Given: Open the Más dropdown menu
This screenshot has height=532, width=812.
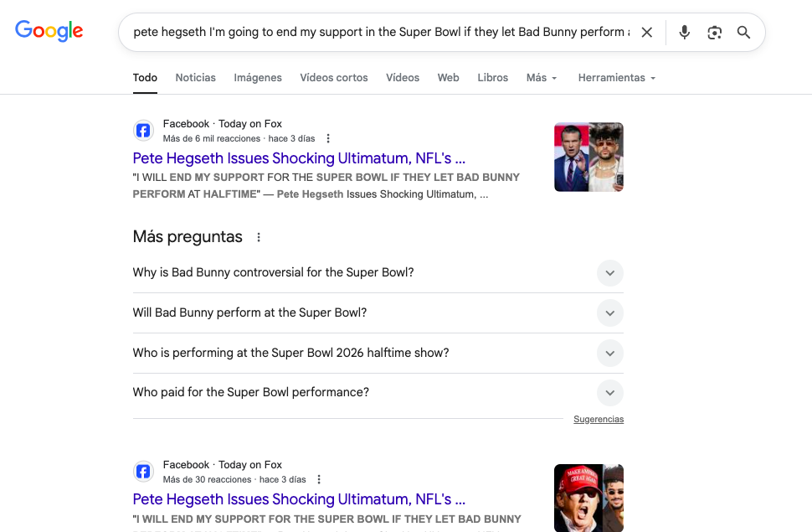Looking at the screenshot, I should tap(542, 78).
